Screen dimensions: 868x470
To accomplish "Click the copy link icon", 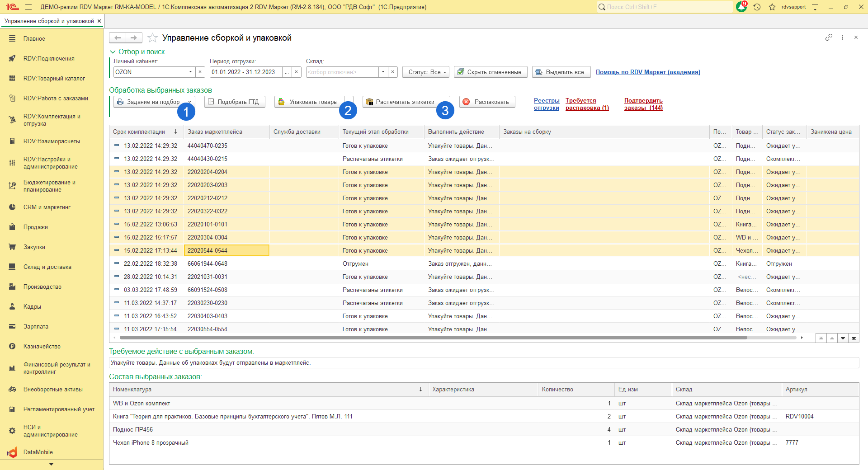I will point(828,38).
